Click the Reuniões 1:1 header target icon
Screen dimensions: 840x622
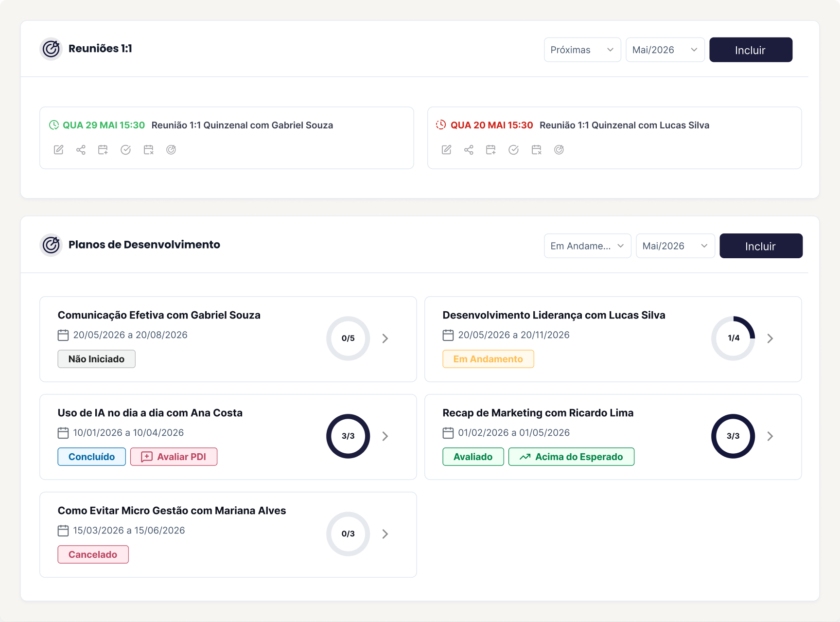click(51, 49)
